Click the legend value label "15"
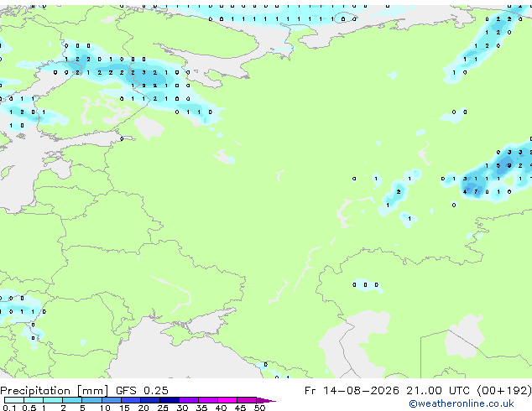 124,408
